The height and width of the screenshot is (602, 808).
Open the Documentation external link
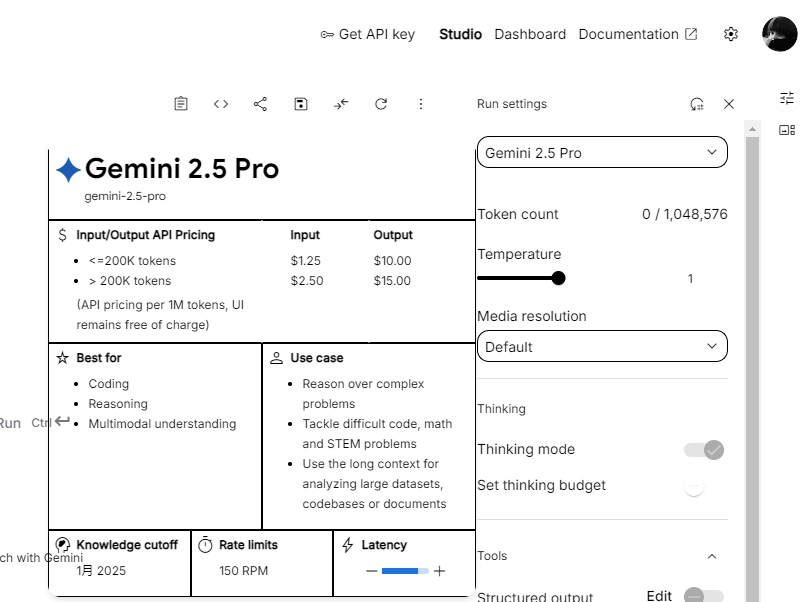coord(637,35)
